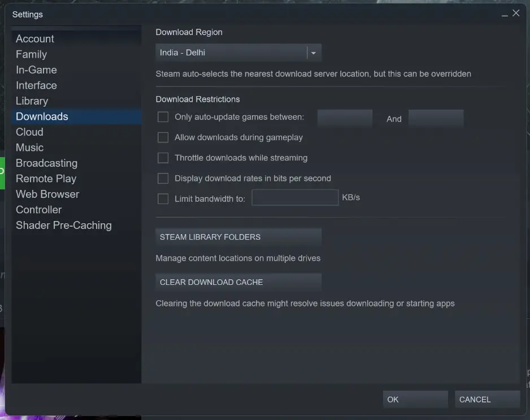Cancel the settings dialog

(486, 399)
